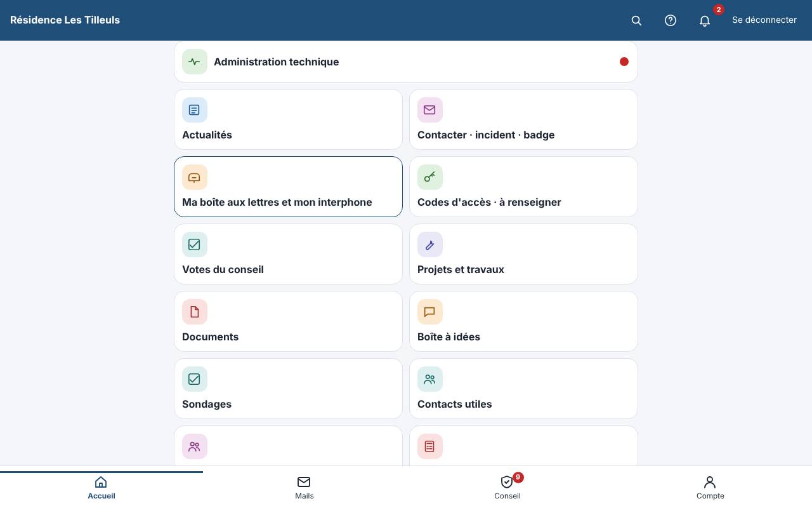
Task: Click the Votes du conseil checkbox icon
Action: pos(195,244)
